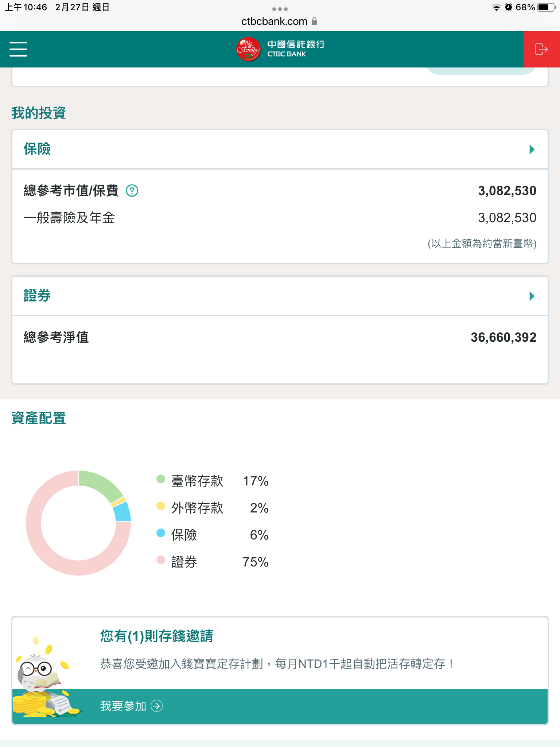Click the 我要參加 join button
Screen dimensions: 560x747
123,706
